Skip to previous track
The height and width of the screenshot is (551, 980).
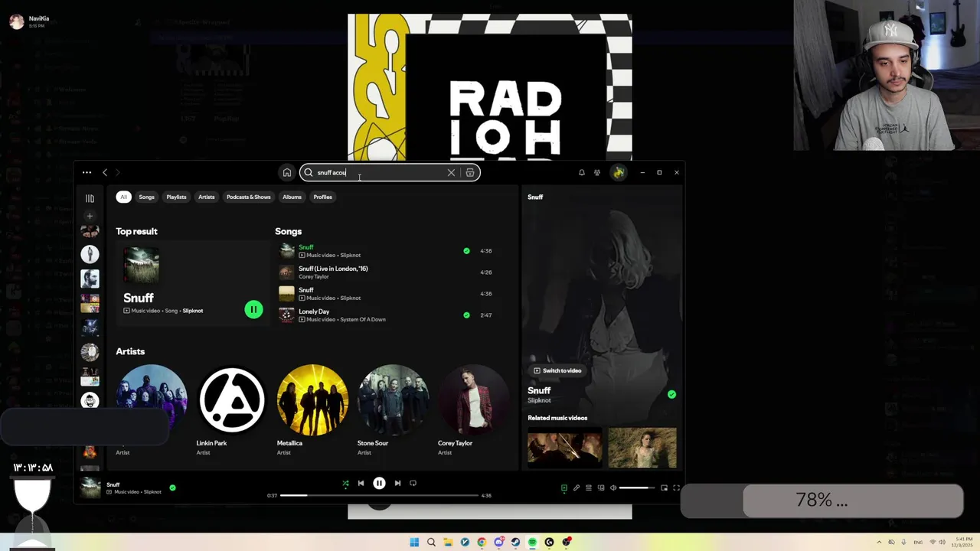click(x=361, y=483)
